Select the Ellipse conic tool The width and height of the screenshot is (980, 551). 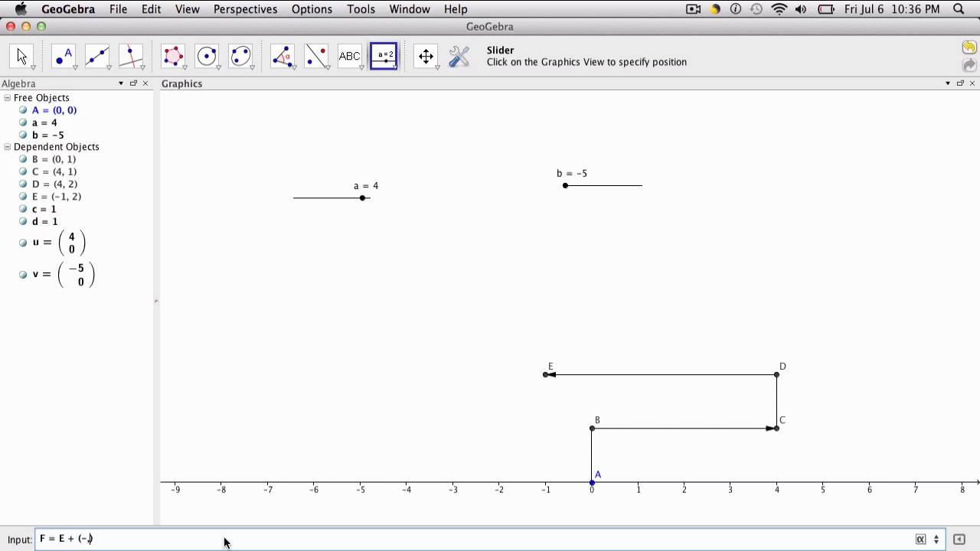click(x=240, y=56)
